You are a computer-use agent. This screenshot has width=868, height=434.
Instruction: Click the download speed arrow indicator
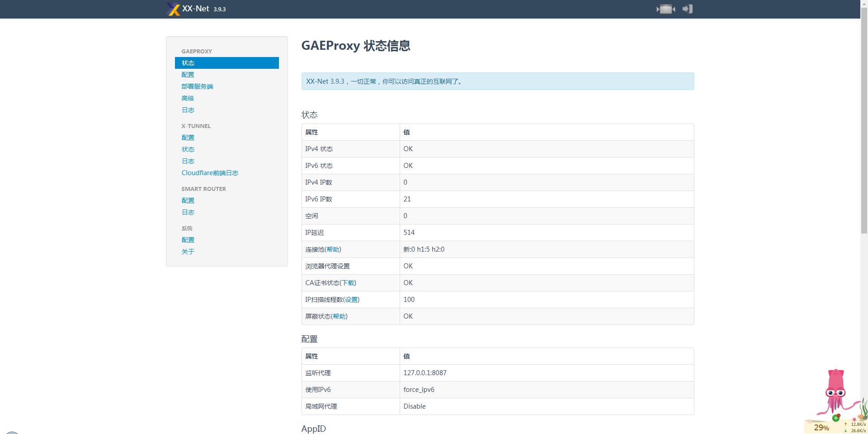pos(845,430)
